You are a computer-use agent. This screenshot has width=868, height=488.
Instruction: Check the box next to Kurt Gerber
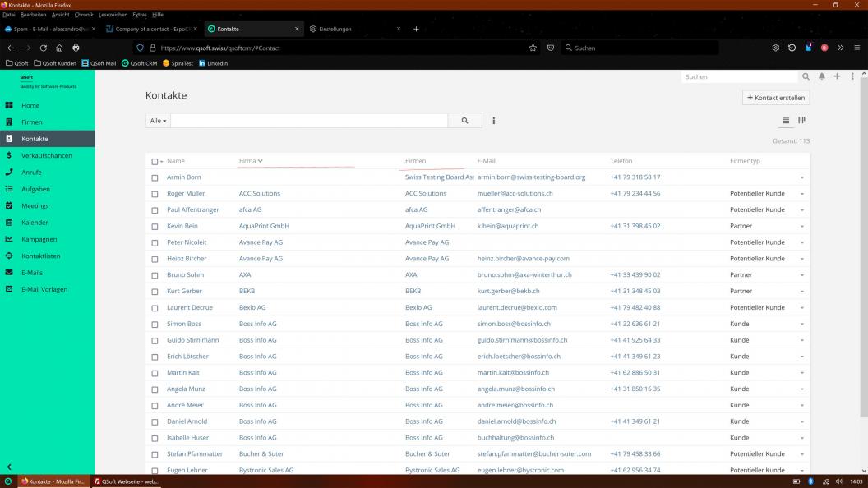pyautogui.click(x=155, y=292)
